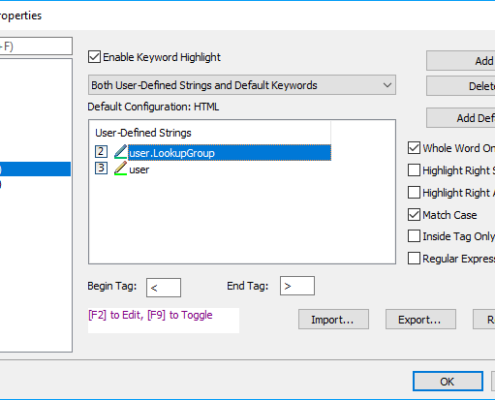This screenshot has height=400, width=495.
Task: Click the blue pen icon beside user.LookupGroup
Action: point(120,152)
